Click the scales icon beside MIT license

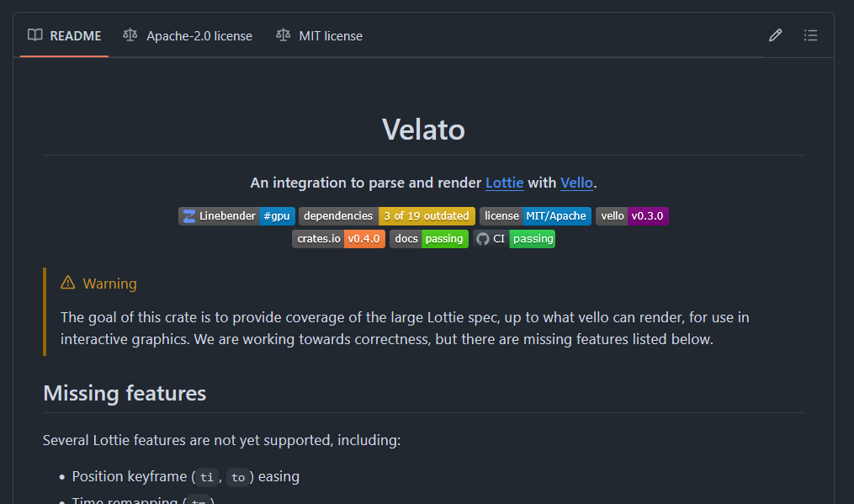point(284,35)
